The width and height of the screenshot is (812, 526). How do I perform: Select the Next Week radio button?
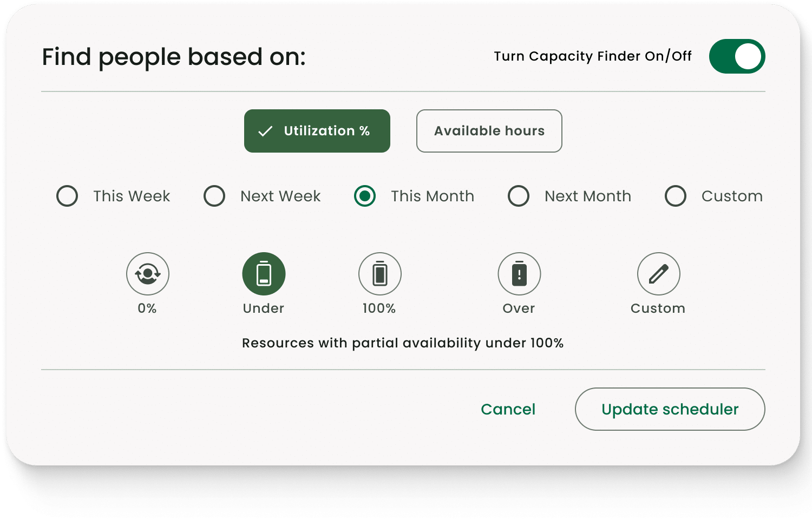(x=214, y=196)
